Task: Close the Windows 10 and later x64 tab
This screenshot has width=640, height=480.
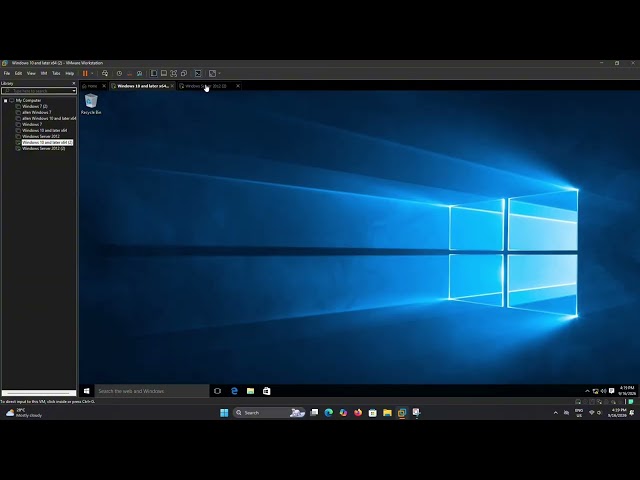Action: click(172, 86)
